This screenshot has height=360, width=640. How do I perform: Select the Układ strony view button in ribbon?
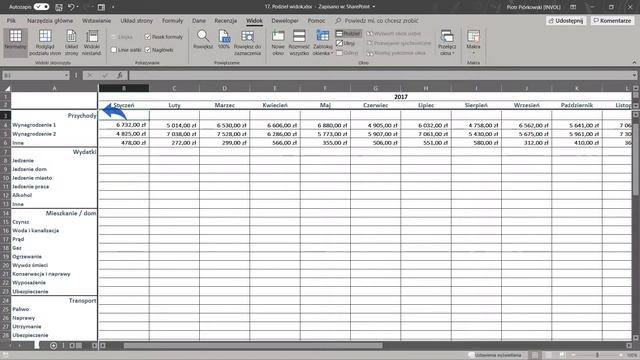(x=71, y=42)
